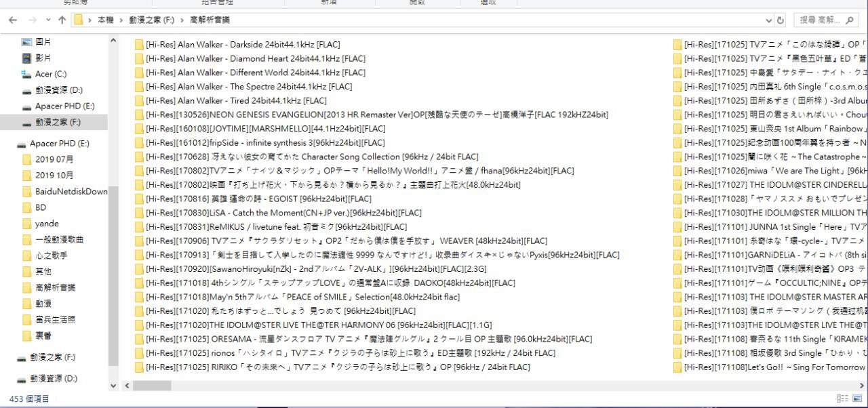The height and width of the screenshot is (408, 868).
Task: Select May'n PEACE of SMILE folder name
Action: pos(302,297)
